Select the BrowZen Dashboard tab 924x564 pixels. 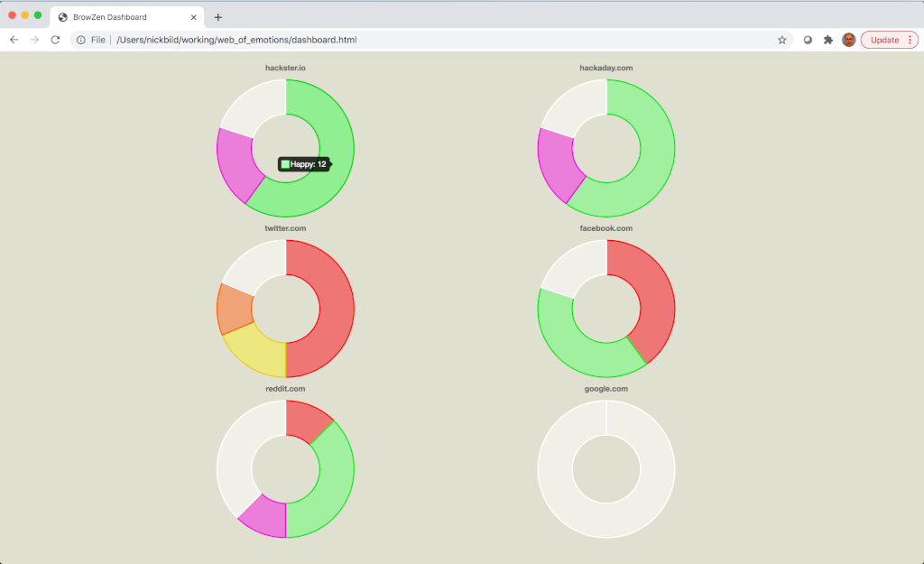coord(127,17)
